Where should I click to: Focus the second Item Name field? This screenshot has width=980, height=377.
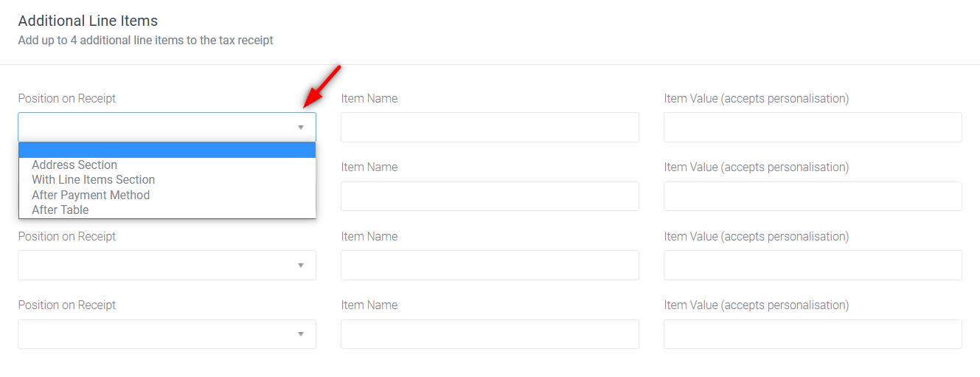click(x=490, y=196)
